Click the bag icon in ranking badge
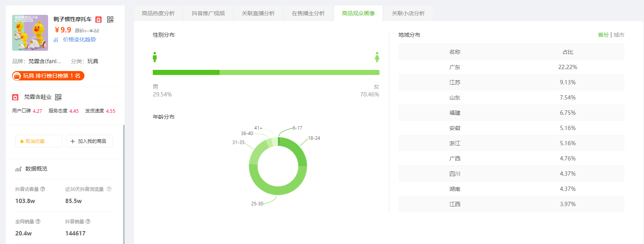The image size is (644, 244). tap(17, 76)
